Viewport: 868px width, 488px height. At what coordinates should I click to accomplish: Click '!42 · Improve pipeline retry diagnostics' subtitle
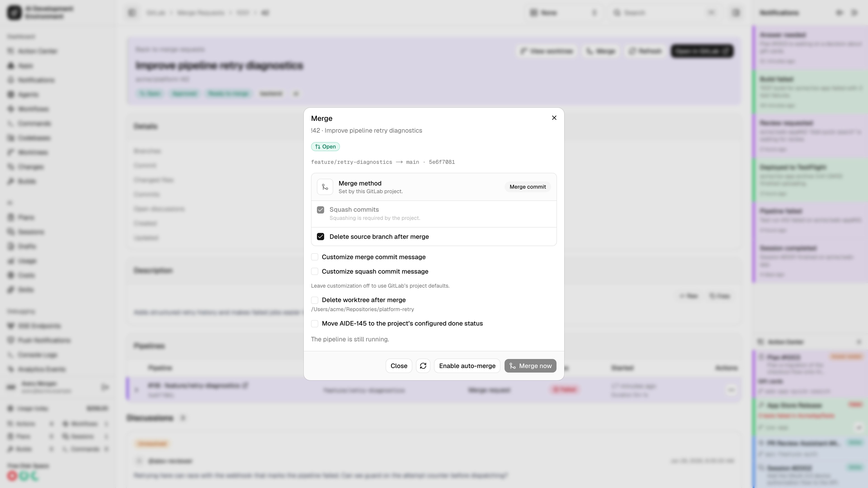point(366,130)
